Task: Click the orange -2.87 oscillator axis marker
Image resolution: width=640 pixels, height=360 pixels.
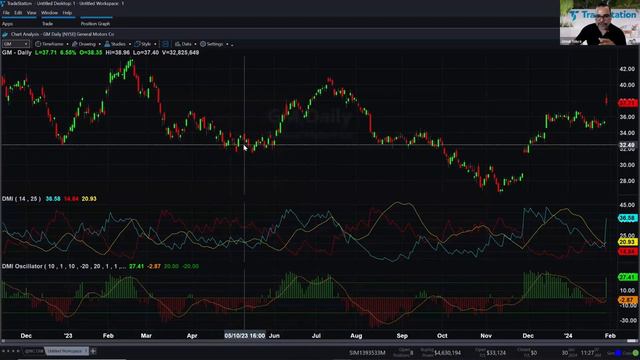Action: 628,300
